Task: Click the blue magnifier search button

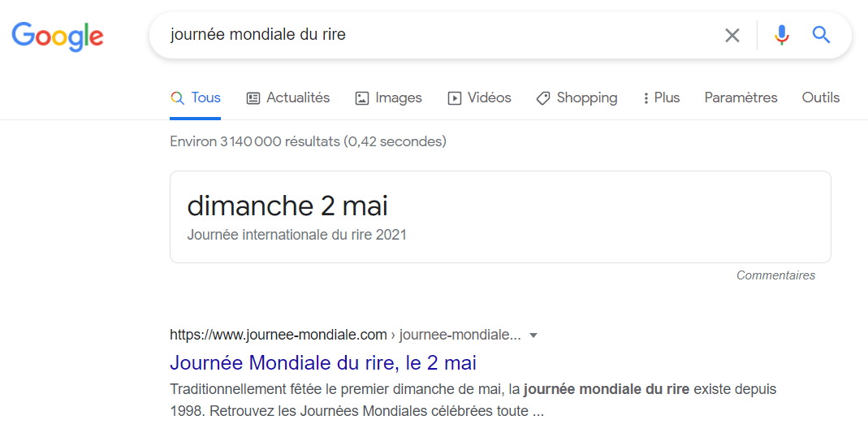Action: (x=821, y=36)
